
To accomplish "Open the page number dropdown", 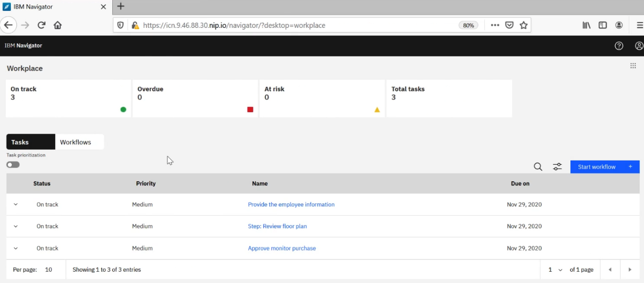I will pyautogui.click(x=555, y=270).
